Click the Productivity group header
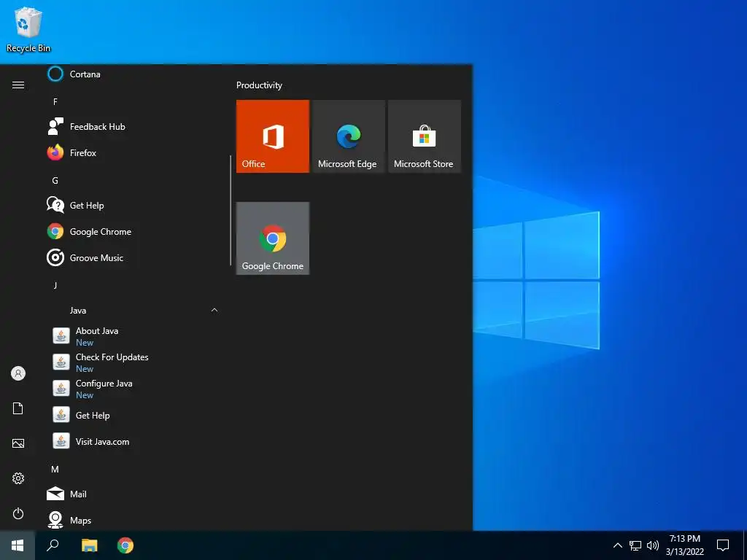Image resolution: width=747 pixels, height=560 pixels. coord(259,85)
